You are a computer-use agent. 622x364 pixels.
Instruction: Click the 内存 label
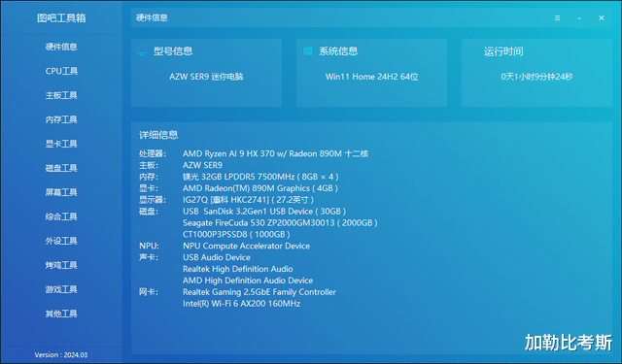[x=149, y=177]
